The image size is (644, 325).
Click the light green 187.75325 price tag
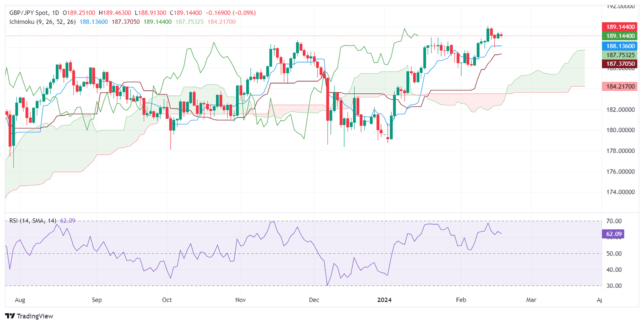point(619,55)
